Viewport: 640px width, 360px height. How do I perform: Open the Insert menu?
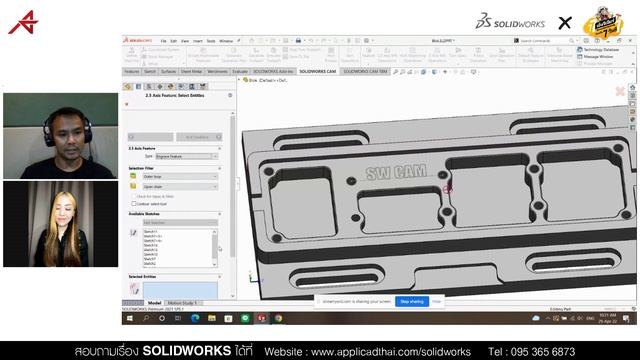[198, 41]
